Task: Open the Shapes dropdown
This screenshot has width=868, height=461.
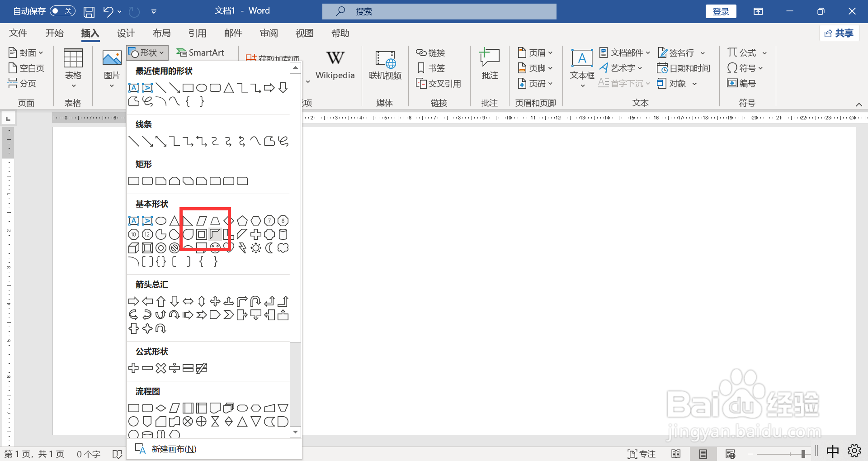Action: (x=147, y=52)
